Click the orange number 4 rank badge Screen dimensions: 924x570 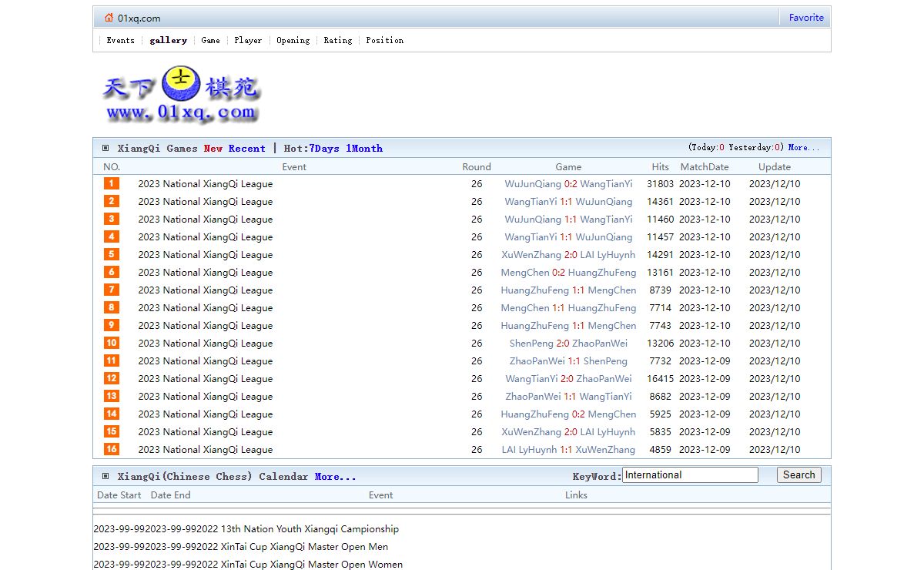pyautogui.click(x=112, y=236)
